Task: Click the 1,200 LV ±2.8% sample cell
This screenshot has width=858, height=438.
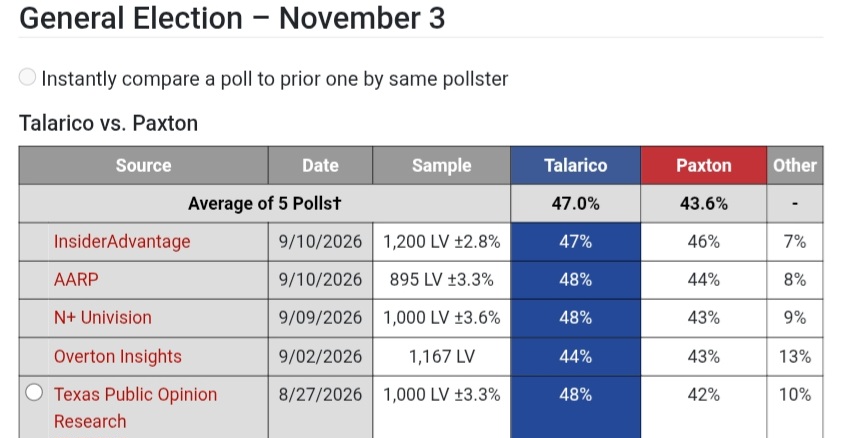Action: point(441,241)
